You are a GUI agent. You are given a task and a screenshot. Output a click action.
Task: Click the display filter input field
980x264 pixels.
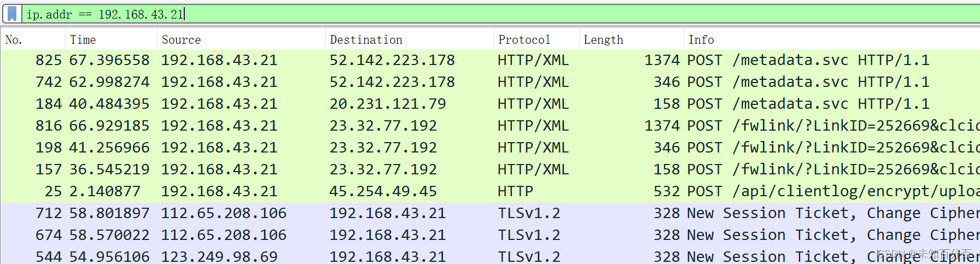(x=500, y=14)
